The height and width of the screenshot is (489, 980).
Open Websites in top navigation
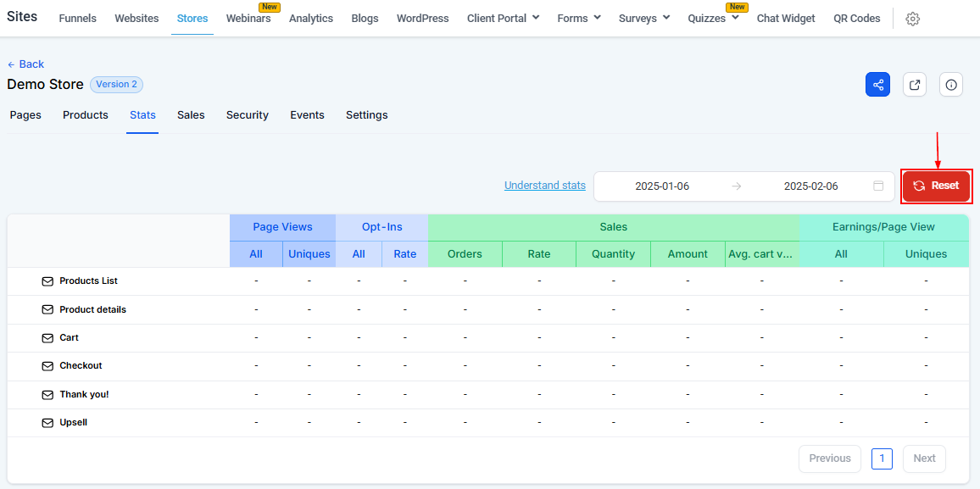pos(136,18)
